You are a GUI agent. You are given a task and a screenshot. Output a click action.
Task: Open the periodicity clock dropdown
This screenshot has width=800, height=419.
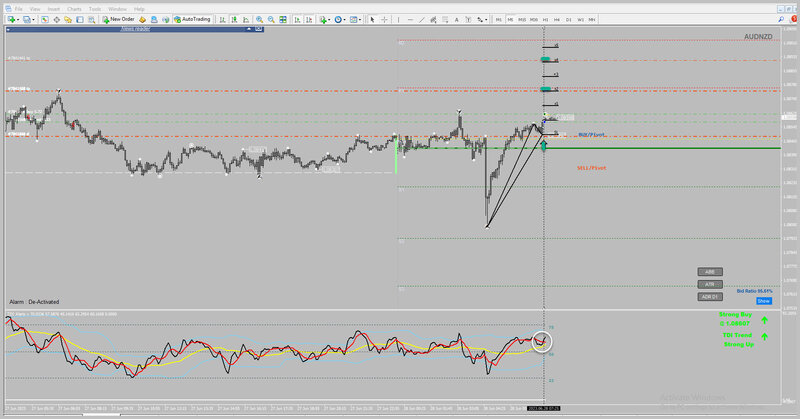point(339,19)
